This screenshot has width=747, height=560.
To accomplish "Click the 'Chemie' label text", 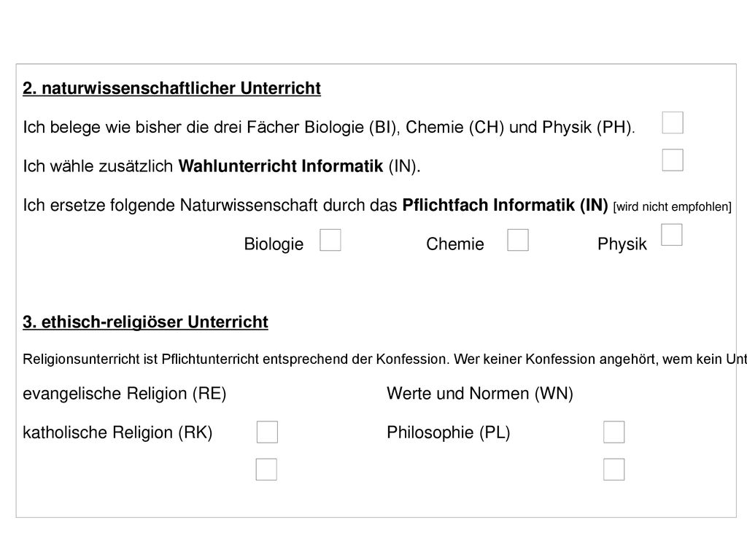I will tap(455, 244).
